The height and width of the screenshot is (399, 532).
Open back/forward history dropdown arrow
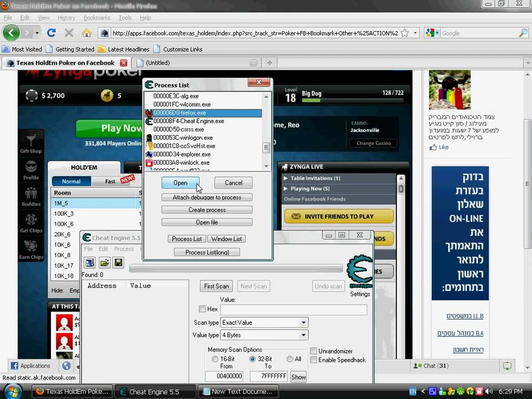tap(37, 33)
